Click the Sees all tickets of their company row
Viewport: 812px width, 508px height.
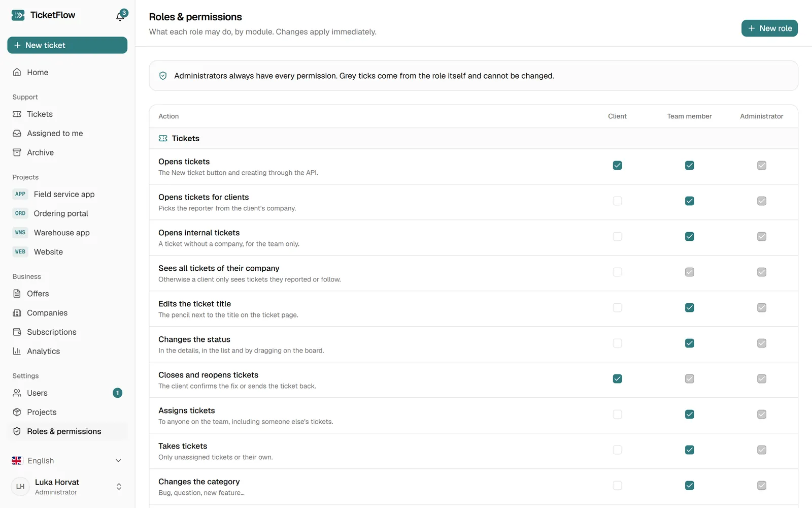[x=473, y=273]
